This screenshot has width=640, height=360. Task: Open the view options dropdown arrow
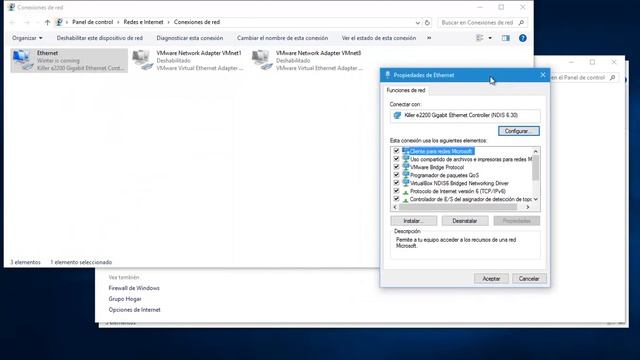pos(490,38)
